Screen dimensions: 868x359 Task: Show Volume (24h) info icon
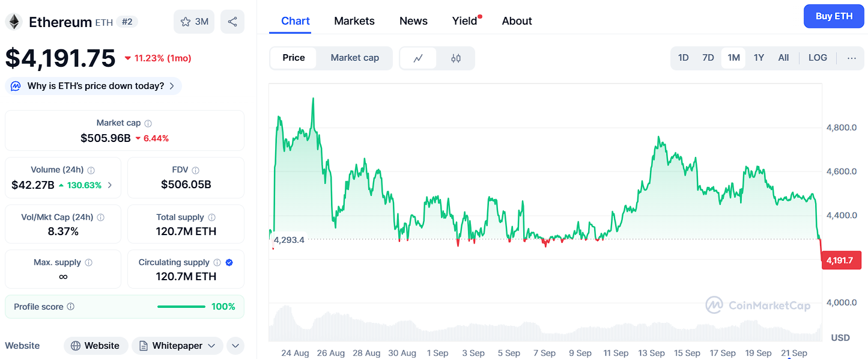pos(91,170)
